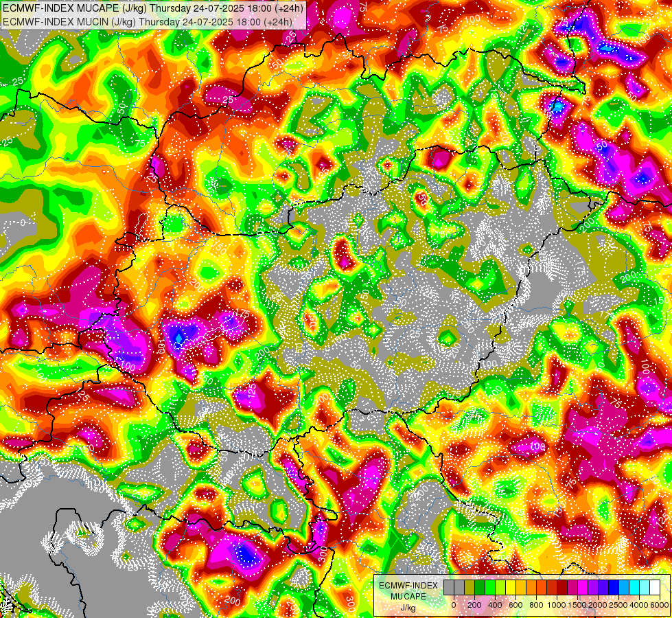Click the 'ECMWF-INDEX' text in the legend box
This screenshot has width=672, height=618.
click(x=408, y=586)
